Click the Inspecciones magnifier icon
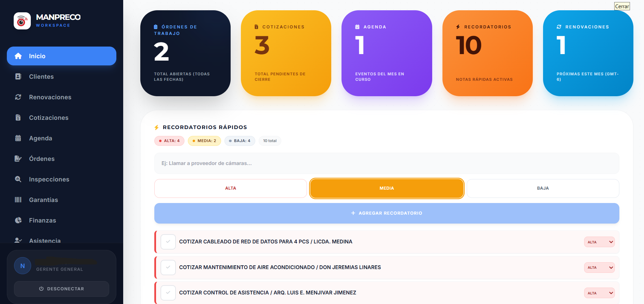The image size is (644, 304). coord(18,179)
